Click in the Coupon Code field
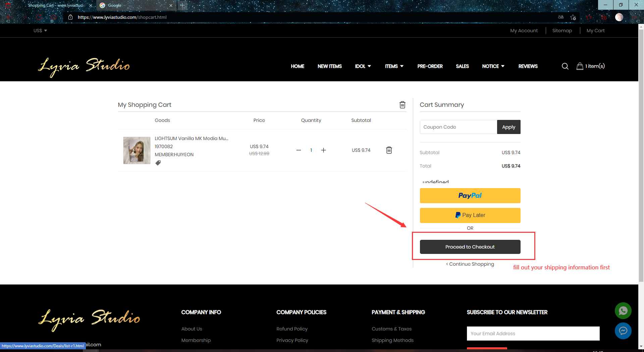 [x=459, y=127]
